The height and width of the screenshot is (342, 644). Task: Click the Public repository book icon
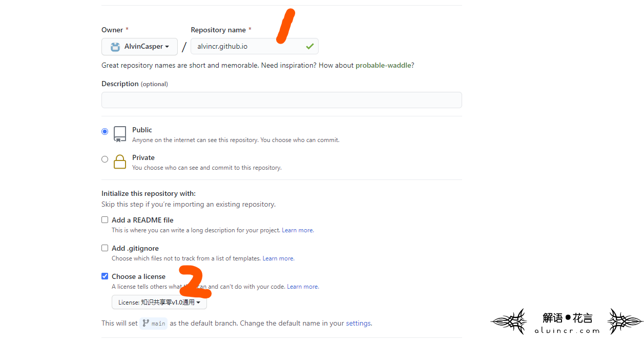click(x=119, y=134)
